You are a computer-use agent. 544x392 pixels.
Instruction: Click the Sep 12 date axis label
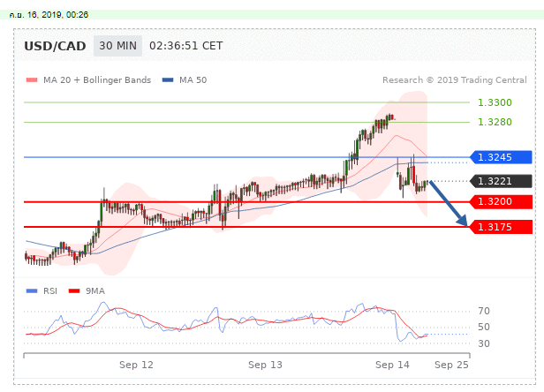(136, 365)
